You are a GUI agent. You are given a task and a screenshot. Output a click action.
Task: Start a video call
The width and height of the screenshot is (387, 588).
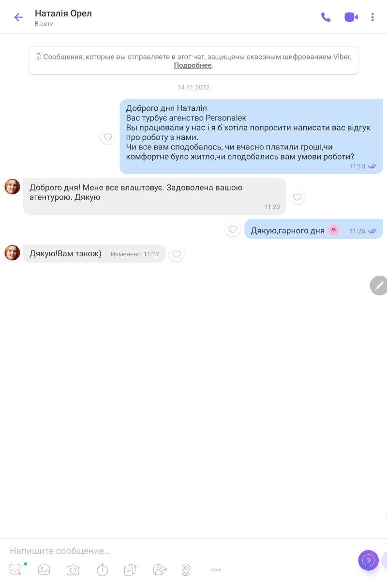[351, 17]
